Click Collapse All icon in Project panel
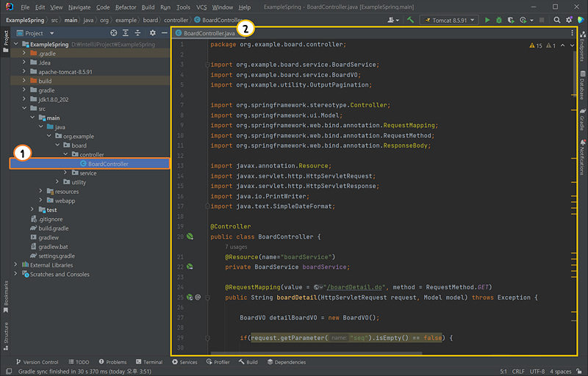This screenshot has height=376, width=588. 137,33
